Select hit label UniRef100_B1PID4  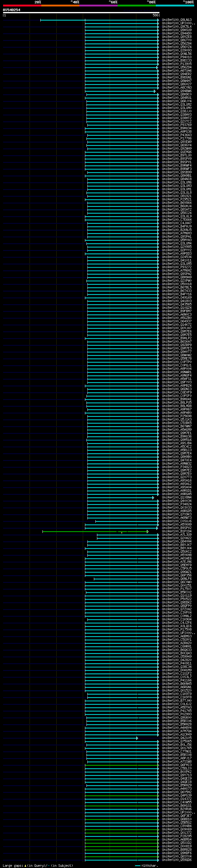point(176,531)
